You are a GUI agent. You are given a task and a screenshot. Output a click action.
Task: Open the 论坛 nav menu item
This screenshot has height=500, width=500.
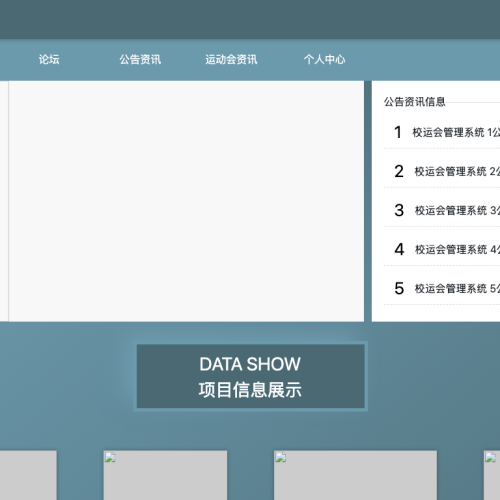49,59
